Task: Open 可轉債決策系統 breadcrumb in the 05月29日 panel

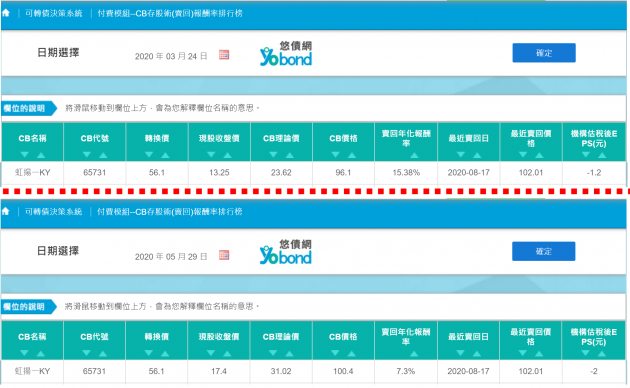Action: [x=53, y=212]
